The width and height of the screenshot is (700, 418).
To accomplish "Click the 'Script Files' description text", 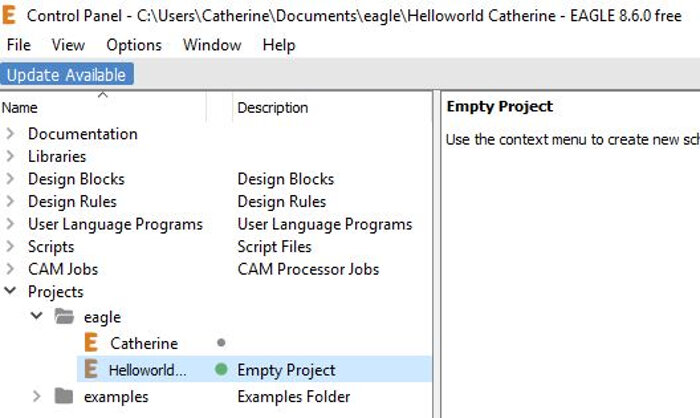I will pos(274,247).
